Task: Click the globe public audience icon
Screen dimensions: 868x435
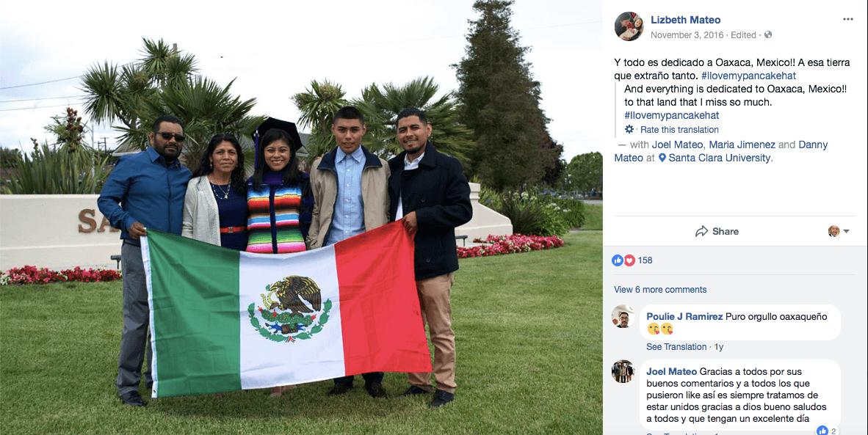Action: point(768,34)
